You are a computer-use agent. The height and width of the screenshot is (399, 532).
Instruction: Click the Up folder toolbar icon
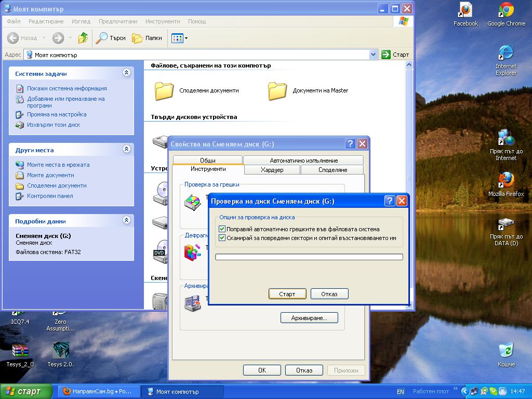(x=83, y=38)
